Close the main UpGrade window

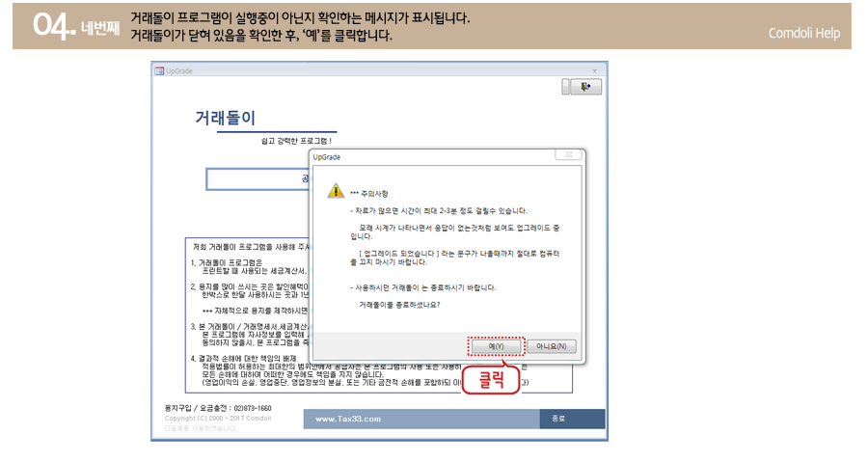594,70
